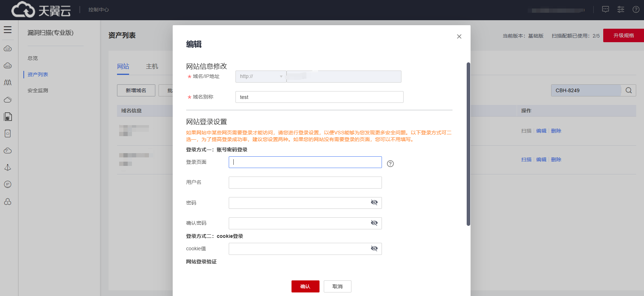Click the search magnifier icon beside CBH-8249

[x=629, y=90]
